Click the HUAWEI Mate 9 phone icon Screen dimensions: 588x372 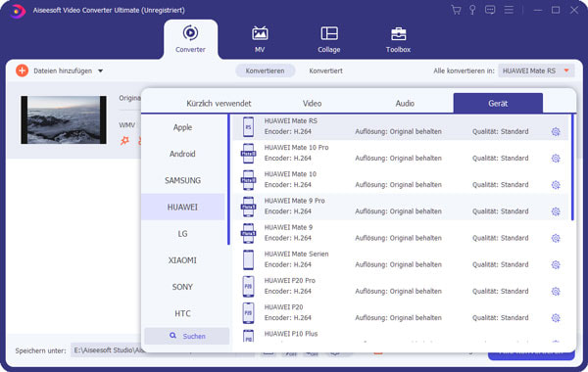[248, 233]
